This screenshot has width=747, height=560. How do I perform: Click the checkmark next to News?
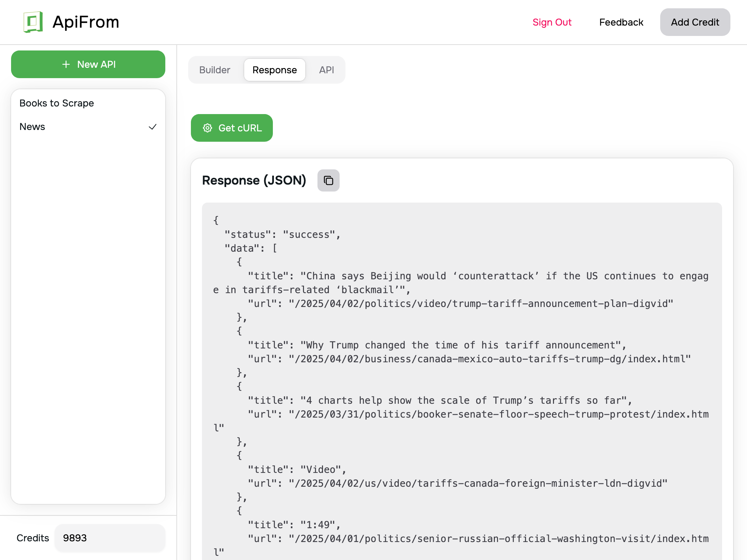(x=153, y=127)
